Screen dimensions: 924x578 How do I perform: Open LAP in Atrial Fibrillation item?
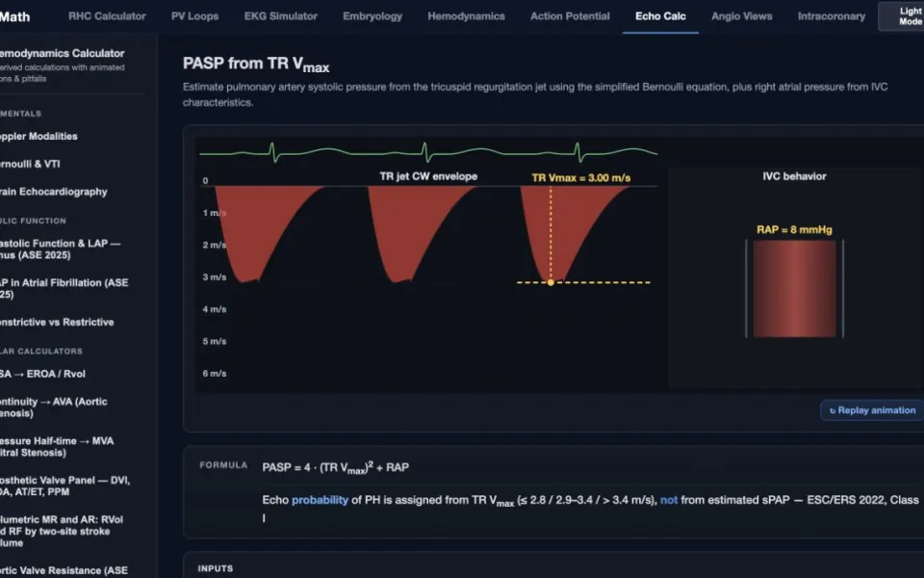[x=64, y=288]
